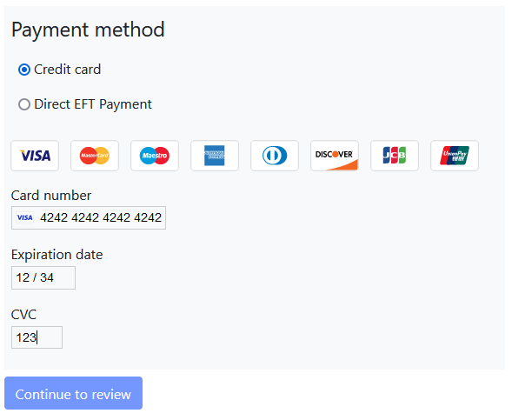Click the Credit card option label
Image resolution: width=512 pixels, height=420 pixels.
coord(67,70)
